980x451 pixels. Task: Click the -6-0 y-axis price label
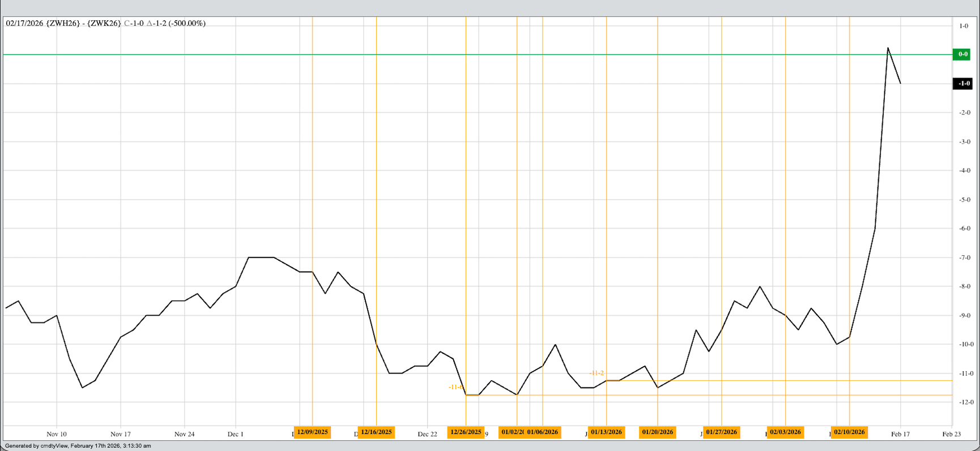[965, 229]
